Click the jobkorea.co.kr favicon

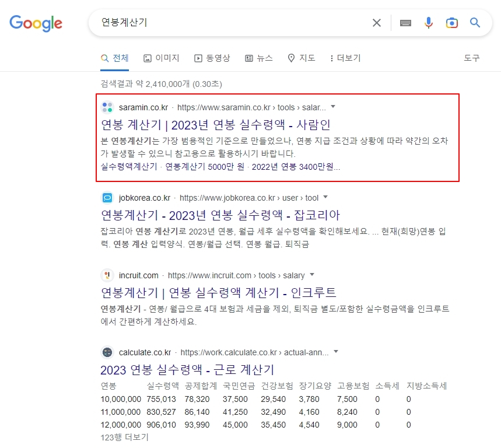(107, 198)
